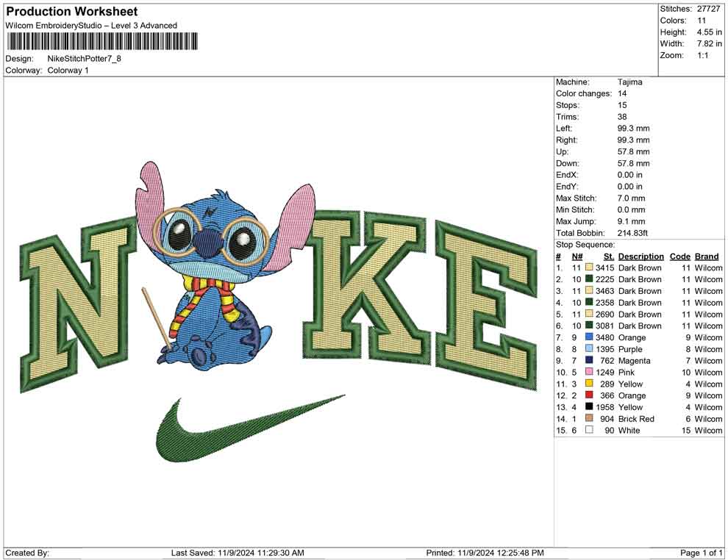
Task: Click the White description in row 15
Action: point(629,430)
